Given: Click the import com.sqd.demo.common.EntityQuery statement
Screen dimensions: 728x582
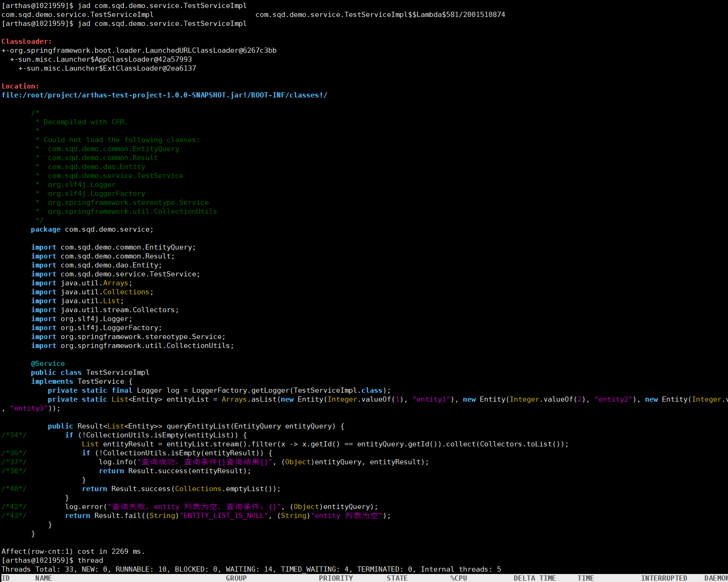Looking at the screenshot, I should tap(113, 247).
